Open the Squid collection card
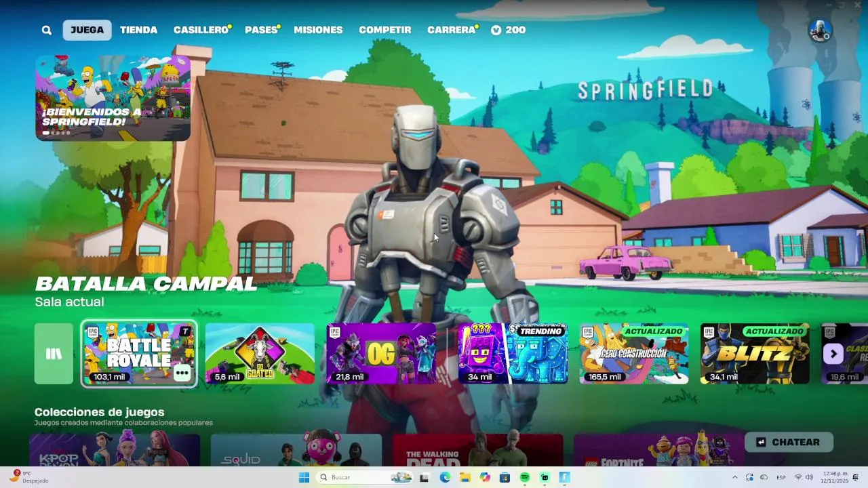This screenshot has height=488, width=868. [x=296, y=450]
